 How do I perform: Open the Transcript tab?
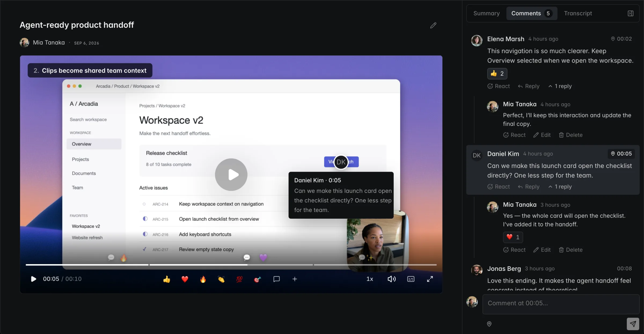578,13
